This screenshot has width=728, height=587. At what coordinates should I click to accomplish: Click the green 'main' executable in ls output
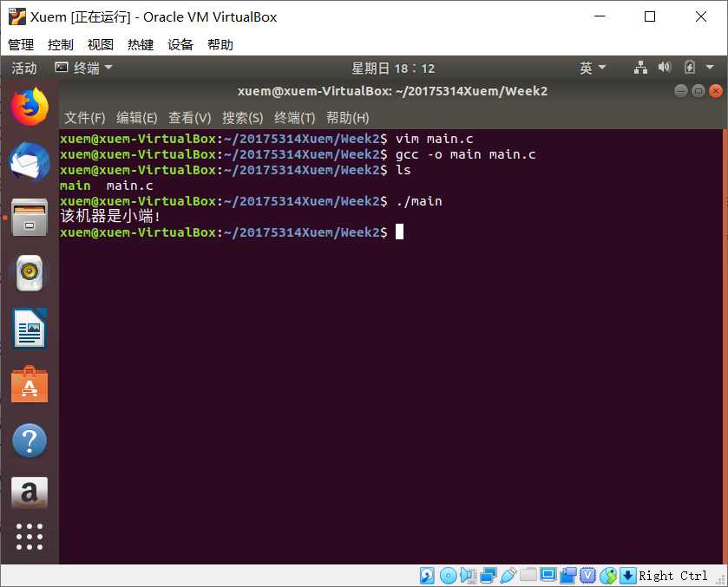tap(75, 186)
